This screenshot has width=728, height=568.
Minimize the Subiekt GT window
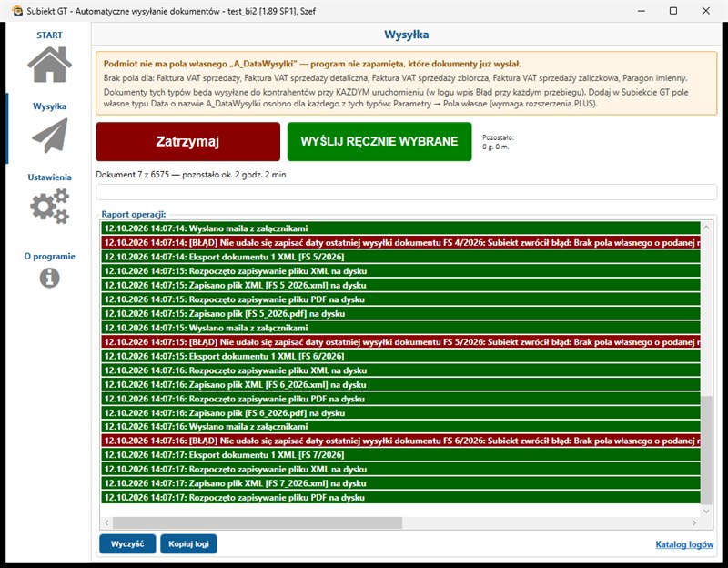click(642, 11)
